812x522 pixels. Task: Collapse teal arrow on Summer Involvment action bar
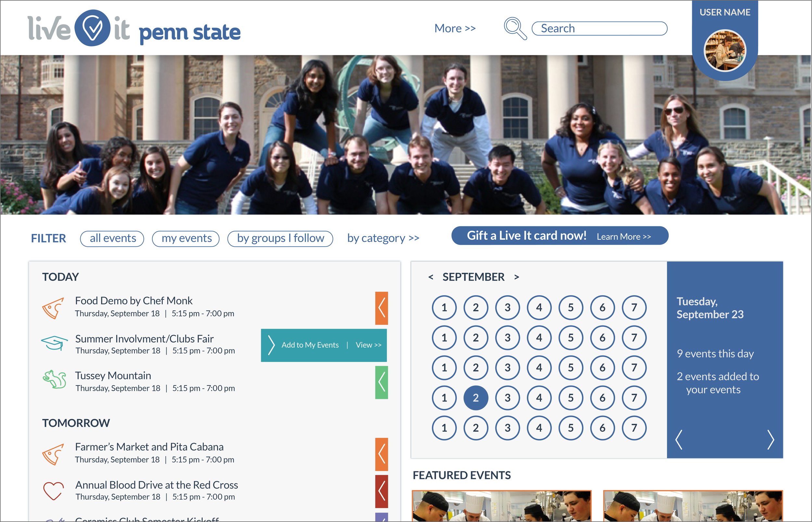tap(271, 345)
